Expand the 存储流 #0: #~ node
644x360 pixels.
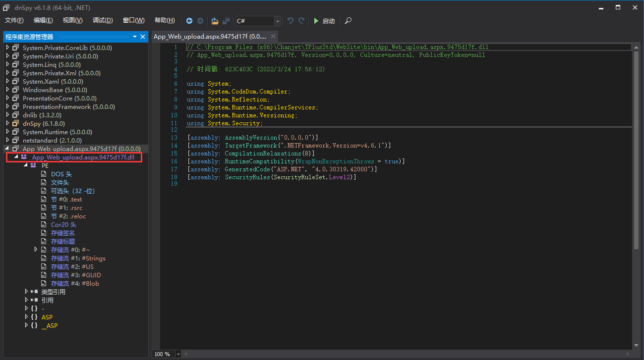click(36, 250)
